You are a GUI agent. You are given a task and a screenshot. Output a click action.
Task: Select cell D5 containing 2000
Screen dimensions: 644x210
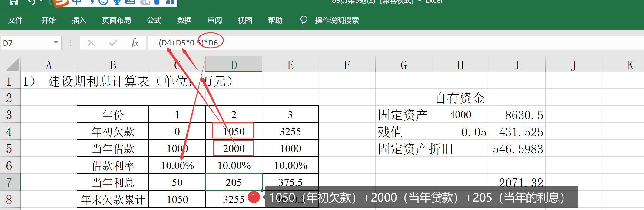(234, 148)
